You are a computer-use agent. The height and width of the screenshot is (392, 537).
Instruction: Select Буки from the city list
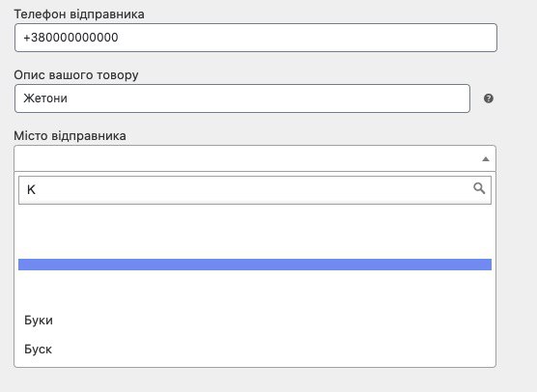[39, 321]
